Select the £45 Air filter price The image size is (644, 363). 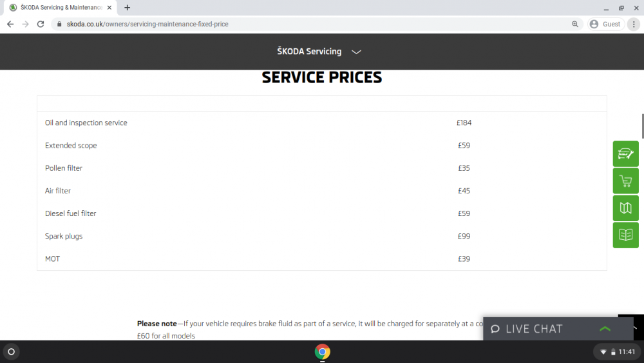(464, 191)
